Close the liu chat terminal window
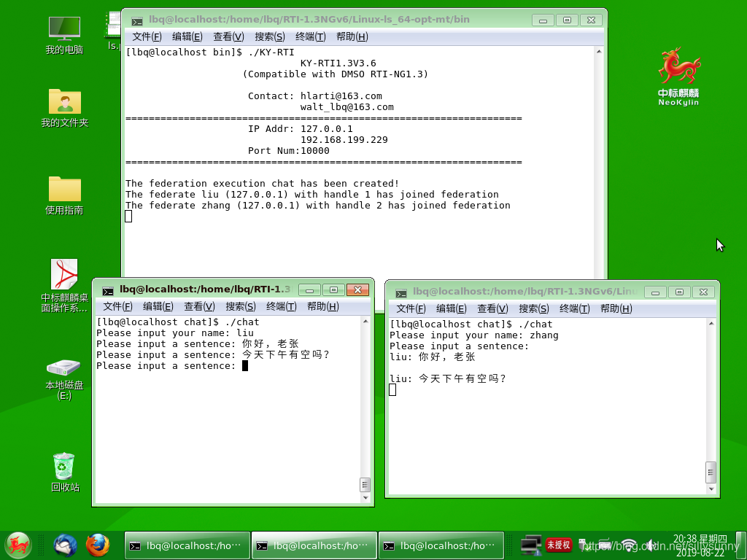 357,289
